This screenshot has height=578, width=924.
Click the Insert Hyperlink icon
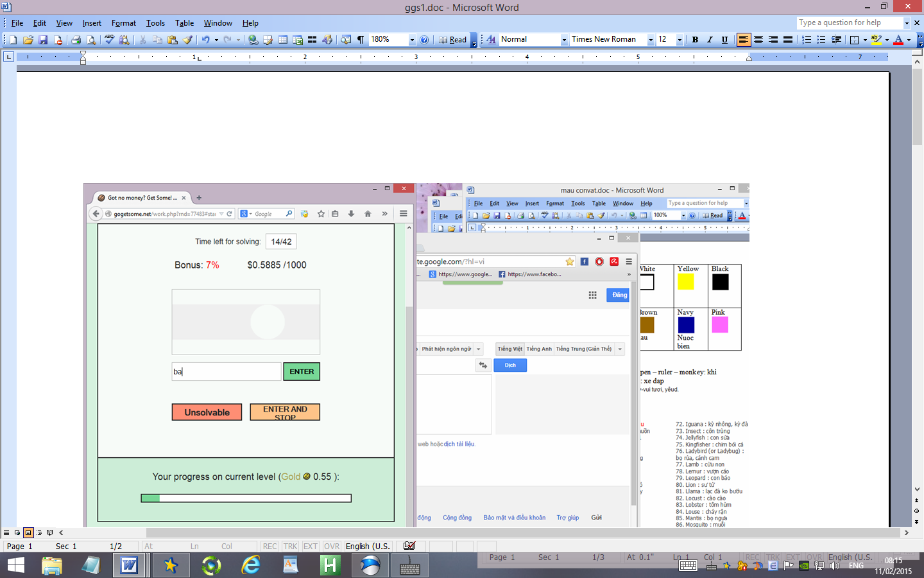pos(253,40)
